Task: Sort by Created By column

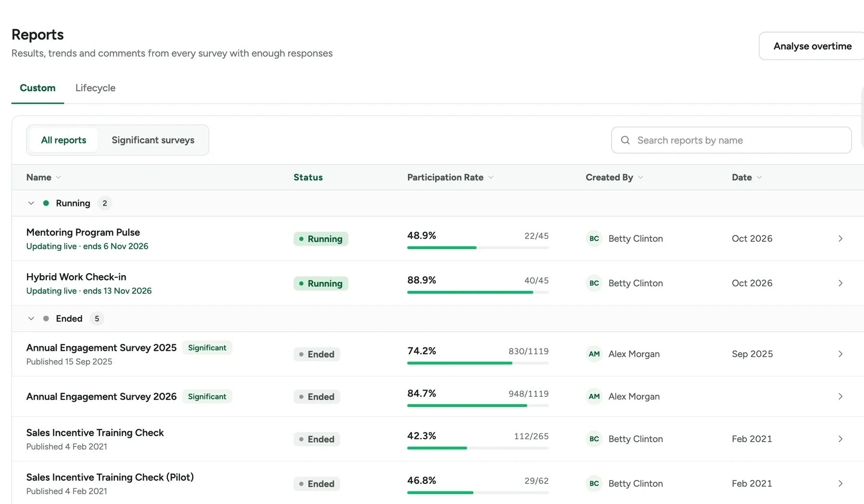Action: point(614,177)
